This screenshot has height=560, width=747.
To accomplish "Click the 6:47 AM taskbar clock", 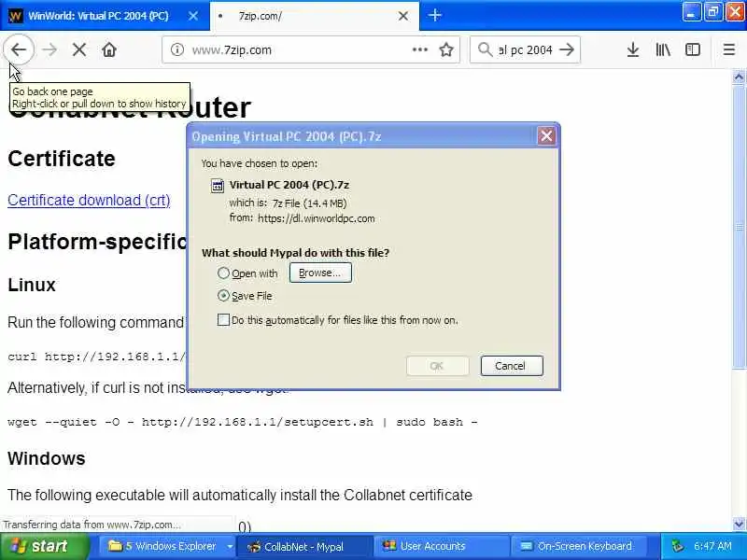I will pyautogui.click(x=712, y=546).
